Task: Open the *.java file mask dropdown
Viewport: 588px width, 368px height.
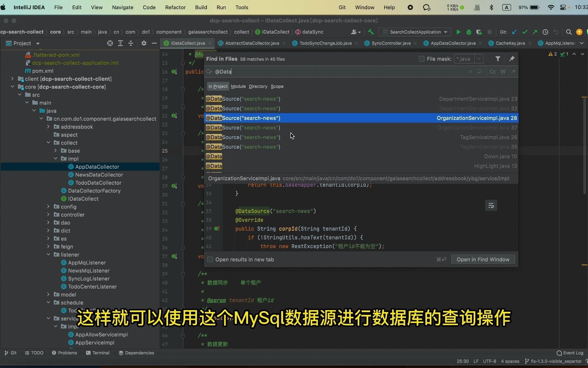Action: point(479,59)
